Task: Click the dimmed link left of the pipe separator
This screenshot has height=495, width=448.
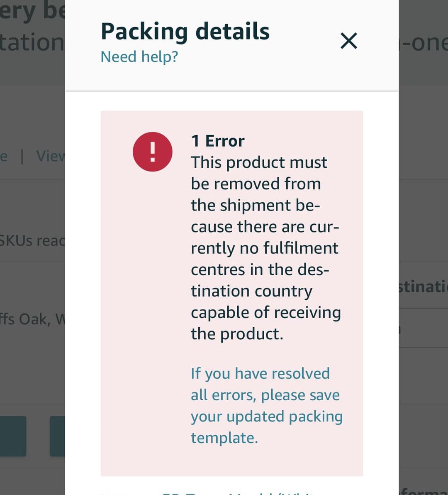Action: coord(3,156)
